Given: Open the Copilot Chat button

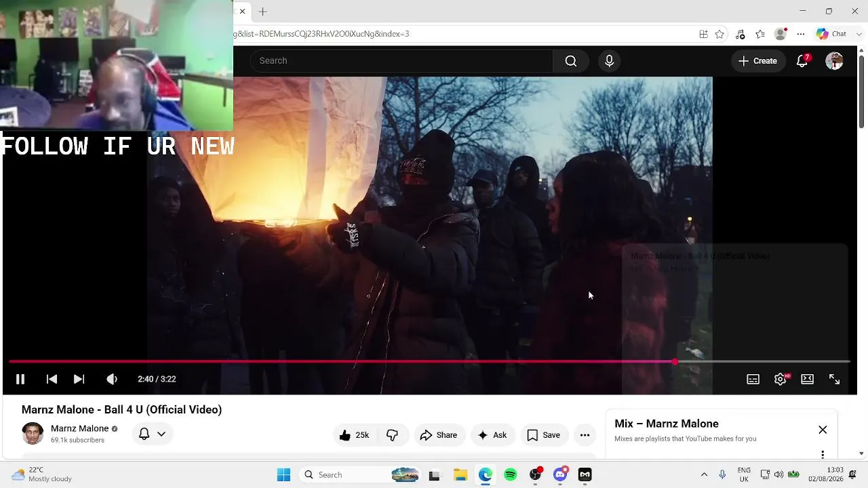Looking at the screenshot, I should 831,34.
